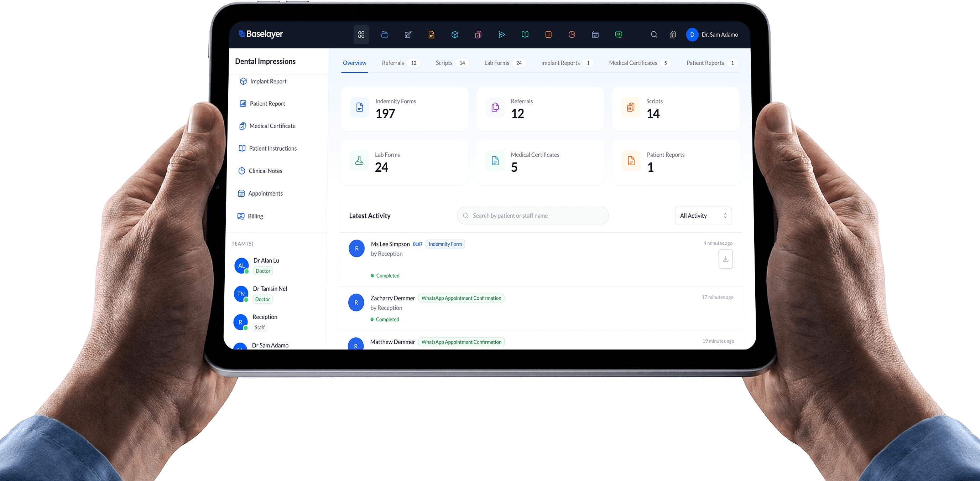Click the search by patient name field
980x481 pixels.
click(x=533, y=216)
